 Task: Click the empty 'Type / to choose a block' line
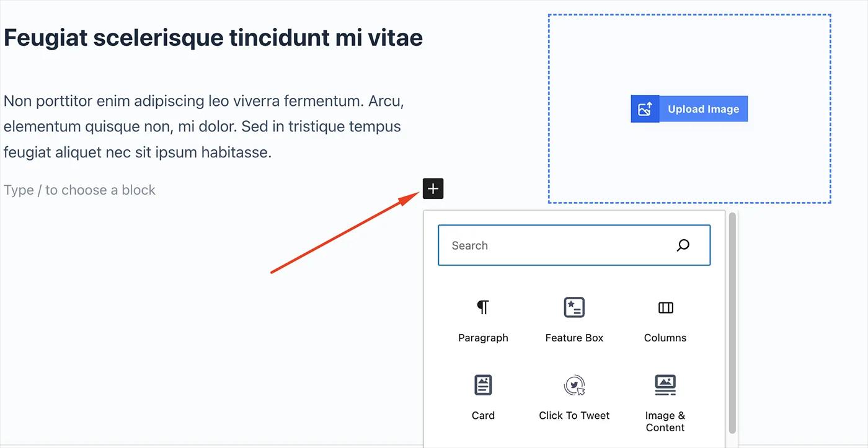click(79, 190)
